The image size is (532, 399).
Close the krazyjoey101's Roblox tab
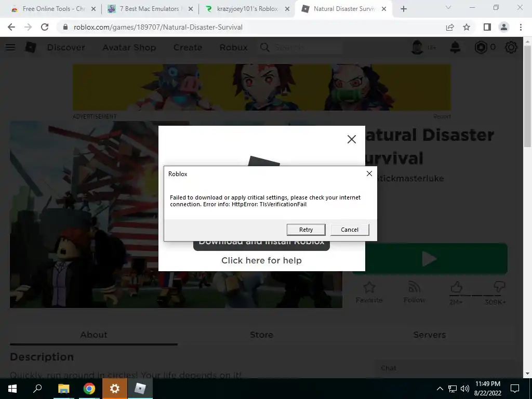287,9
